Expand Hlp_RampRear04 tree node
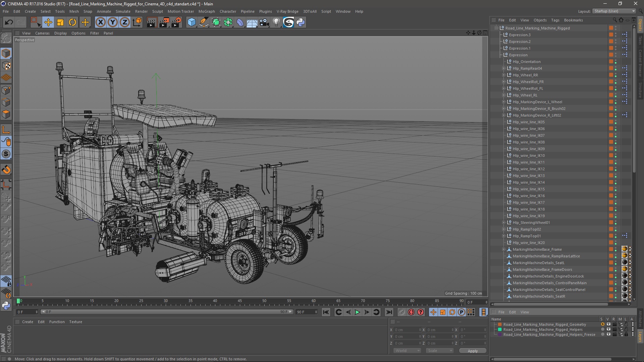 pos(504,68)
